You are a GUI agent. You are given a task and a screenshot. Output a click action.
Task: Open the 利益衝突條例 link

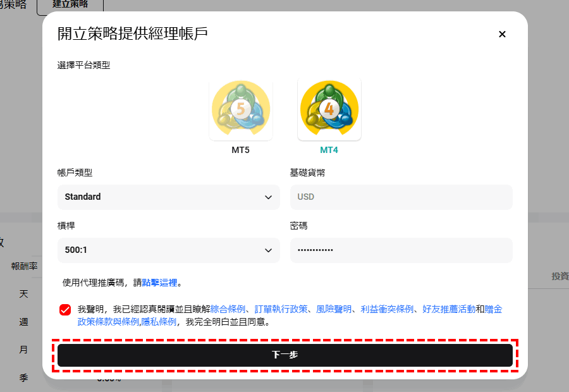[x=387, y=309]
